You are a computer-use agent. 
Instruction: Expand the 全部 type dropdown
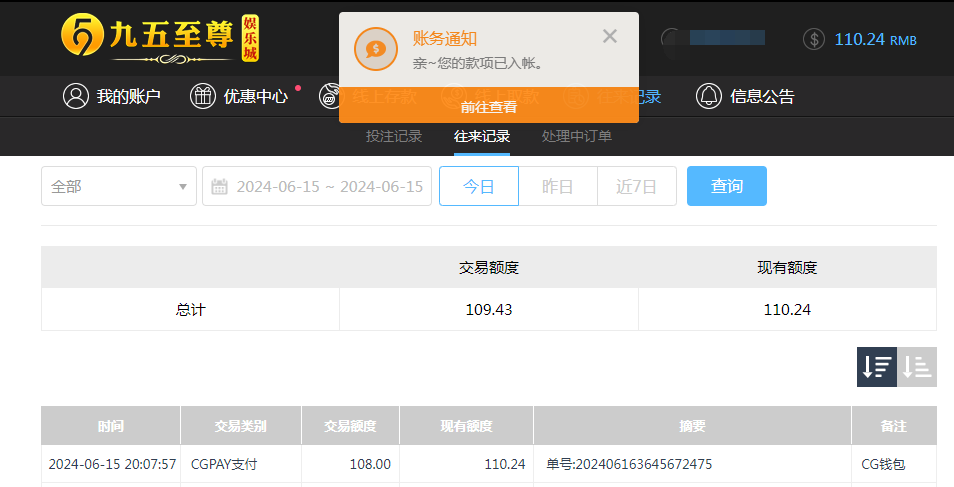point(119,186)
